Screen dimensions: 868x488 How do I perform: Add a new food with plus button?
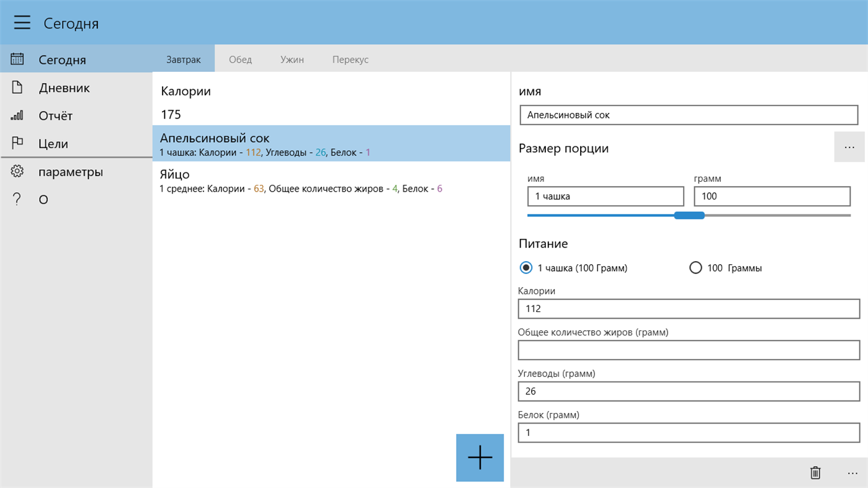(x=480, y=458)
